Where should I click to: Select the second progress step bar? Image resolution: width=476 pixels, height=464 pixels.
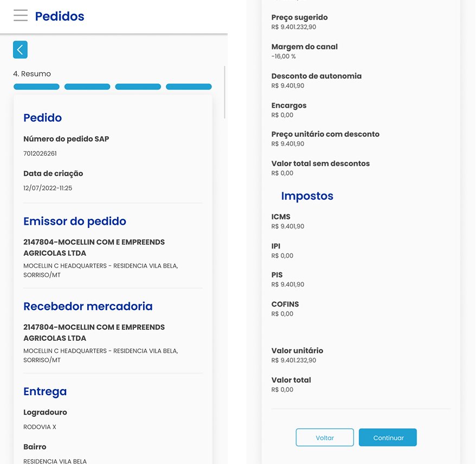click(x=87, y=87)
